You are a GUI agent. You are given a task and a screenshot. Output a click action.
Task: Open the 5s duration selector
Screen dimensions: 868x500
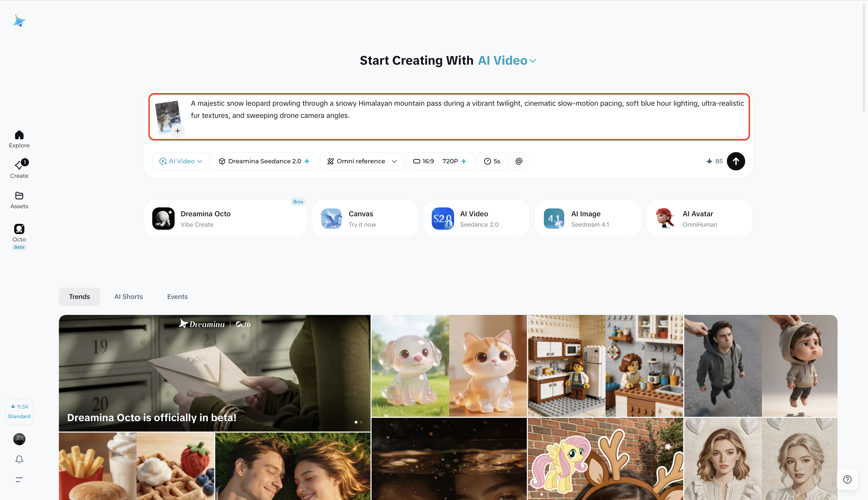point(492,161)
